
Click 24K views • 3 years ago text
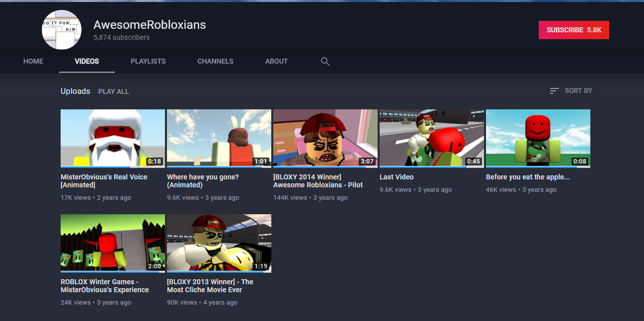point(96,303)
